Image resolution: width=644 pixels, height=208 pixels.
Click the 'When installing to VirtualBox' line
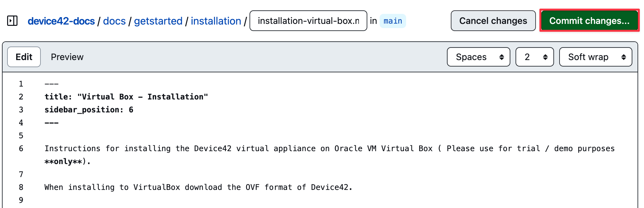198,187
